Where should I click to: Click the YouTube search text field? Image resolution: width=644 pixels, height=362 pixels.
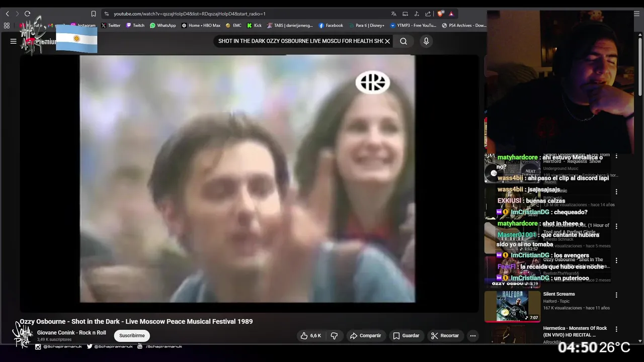pyautogui.click(x=299, y=41)
